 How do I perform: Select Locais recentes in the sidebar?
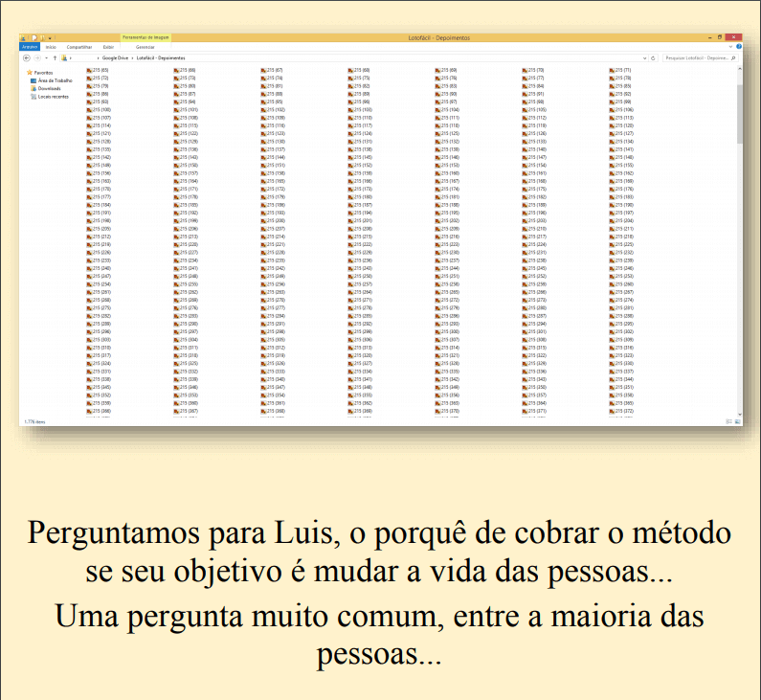pos(53,96)
